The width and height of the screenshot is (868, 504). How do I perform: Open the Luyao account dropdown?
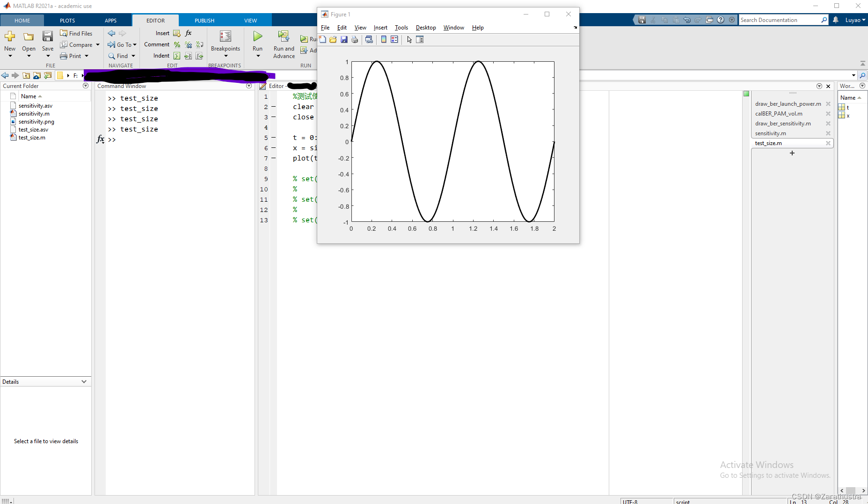(855, 20)
